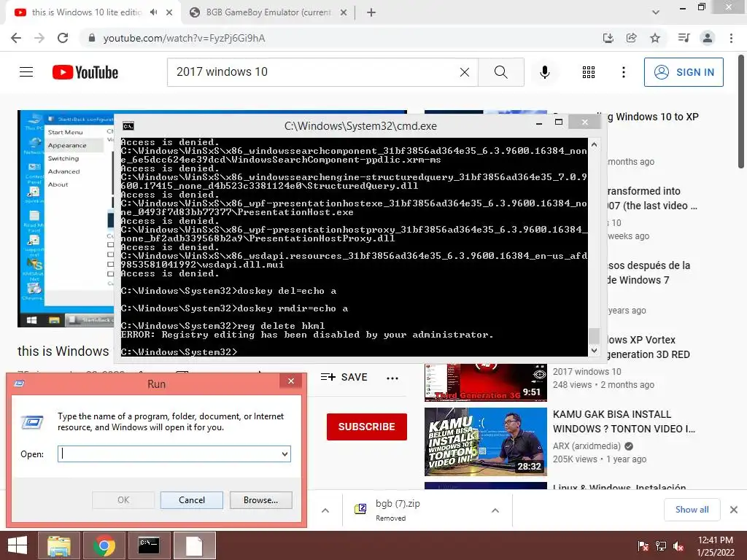The width and height of the screenshot is (747, 560).
Task: Close the downloads bar
Action: (x=734, y=510)
